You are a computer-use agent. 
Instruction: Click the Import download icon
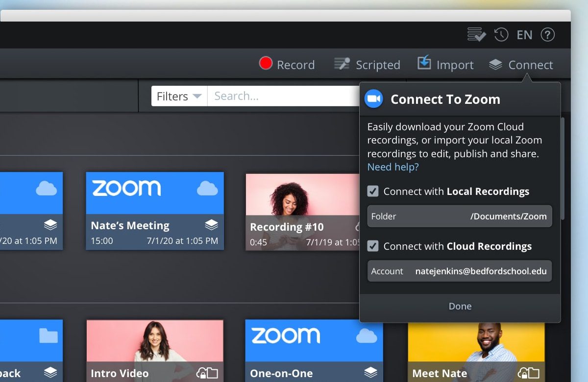point(424,62)
